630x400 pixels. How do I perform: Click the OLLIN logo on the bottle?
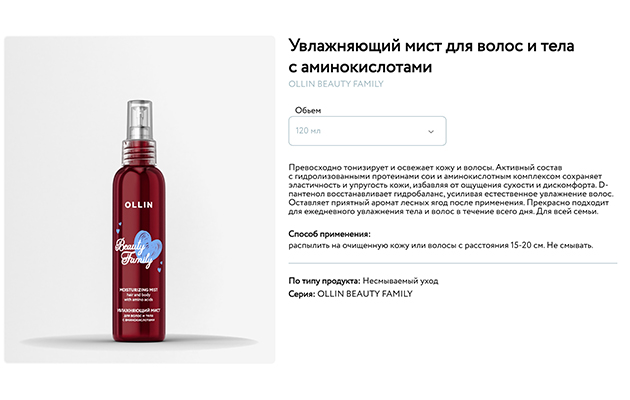click(x=139, y=205)
